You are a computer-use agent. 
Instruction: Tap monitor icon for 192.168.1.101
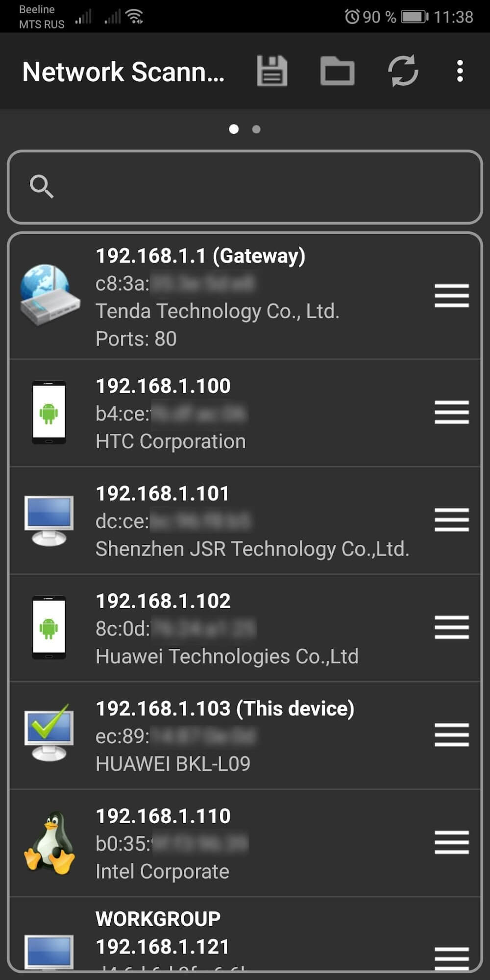point(49,520)
